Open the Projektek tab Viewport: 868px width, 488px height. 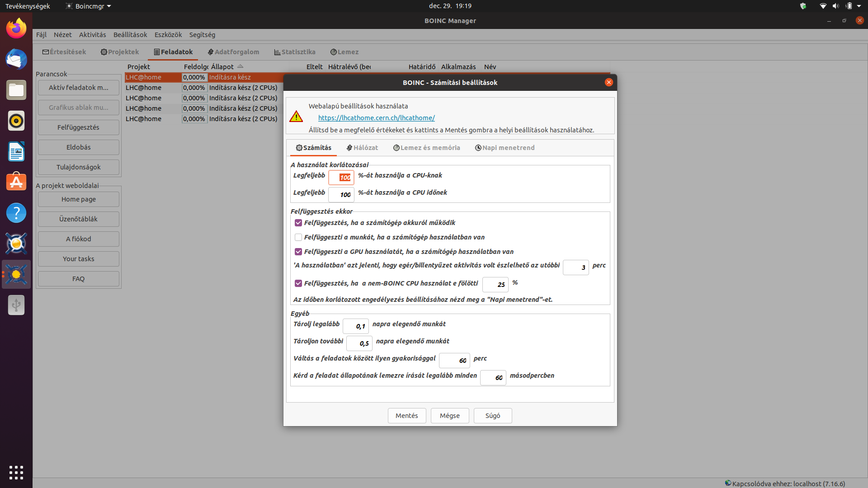pyautogui.click(x=120, y=52)
